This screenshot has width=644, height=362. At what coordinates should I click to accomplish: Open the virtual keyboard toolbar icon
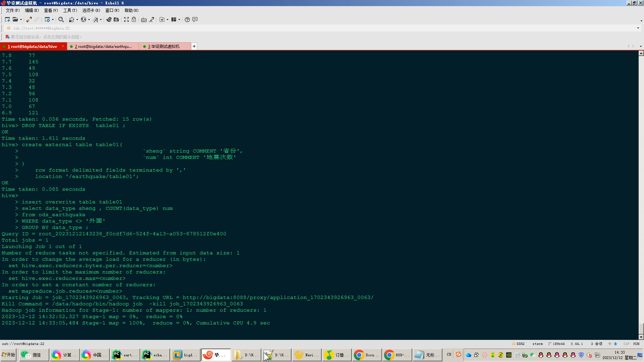(144, 19)
